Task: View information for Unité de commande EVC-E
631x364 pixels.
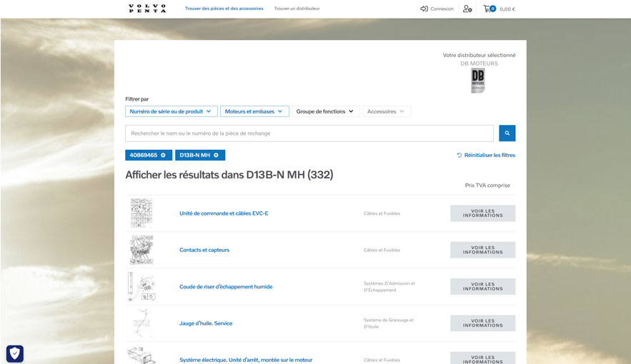Action: tap(482, 213)
